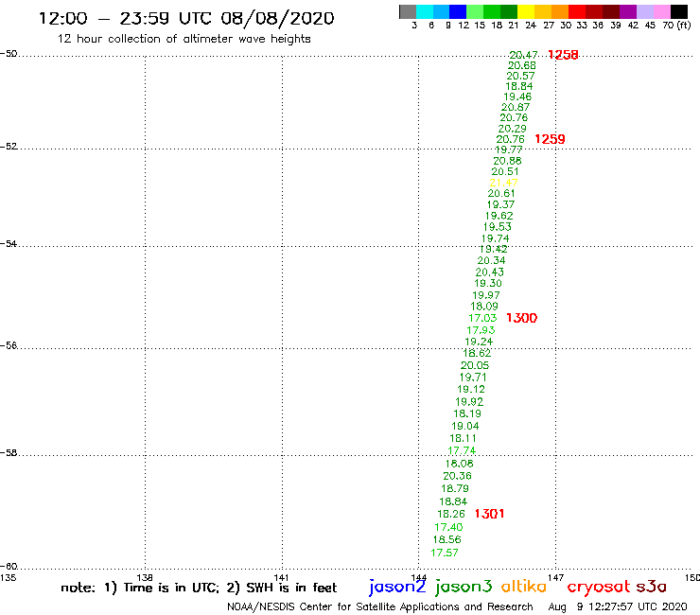The width and height of the screenshot is (700, 615).
Task: Click the green jason3 satellite label
Action: click(464, 587)
